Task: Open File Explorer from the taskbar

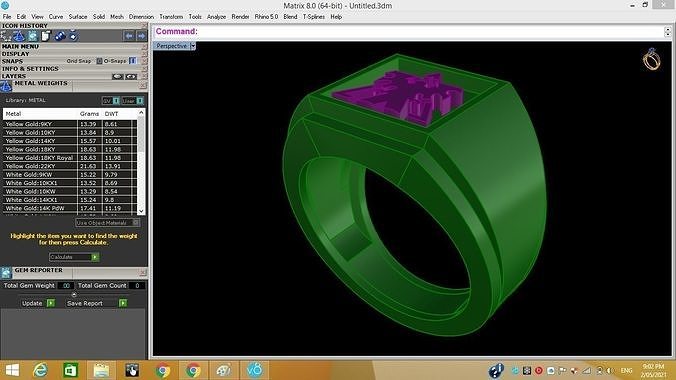Action: [101, 370]
